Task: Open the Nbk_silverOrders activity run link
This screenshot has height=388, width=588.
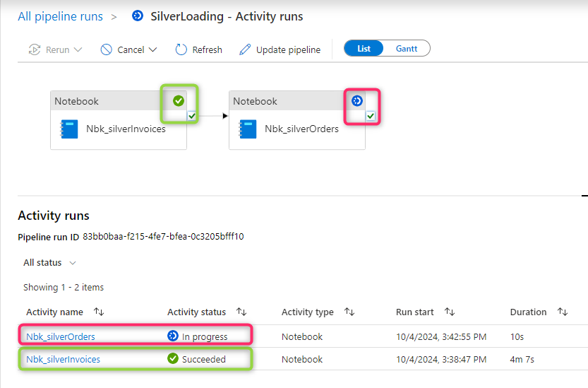Action: click(x=61, y=336)
